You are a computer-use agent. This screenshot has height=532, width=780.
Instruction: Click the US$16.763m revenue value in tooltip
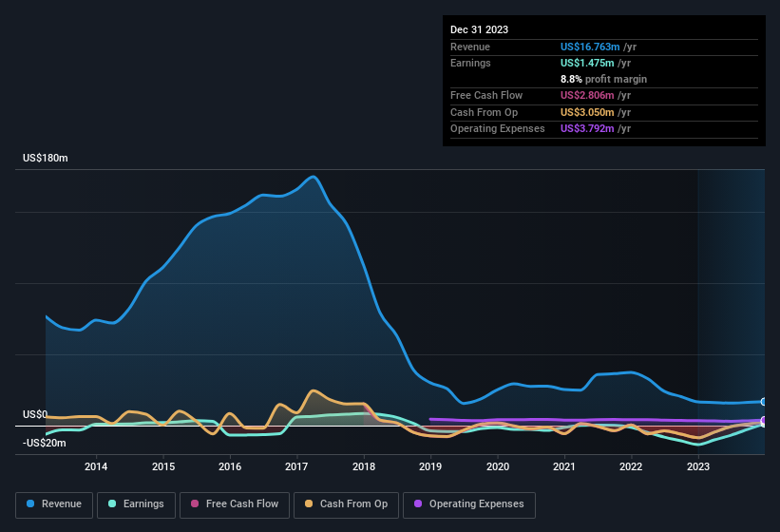(x=590, y=47)
